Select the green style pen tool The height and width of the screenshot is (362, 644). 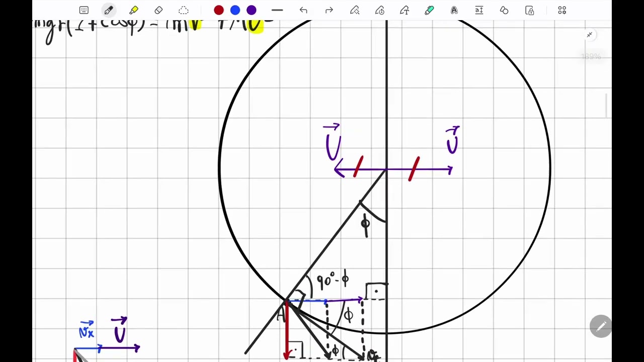tap(429, 10)
